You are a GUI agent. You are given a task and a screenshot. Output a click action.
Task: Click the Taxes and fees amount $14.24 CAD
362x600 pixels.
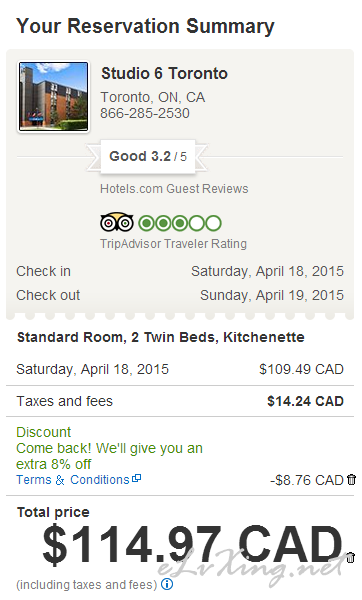click(x=305, y=401)
